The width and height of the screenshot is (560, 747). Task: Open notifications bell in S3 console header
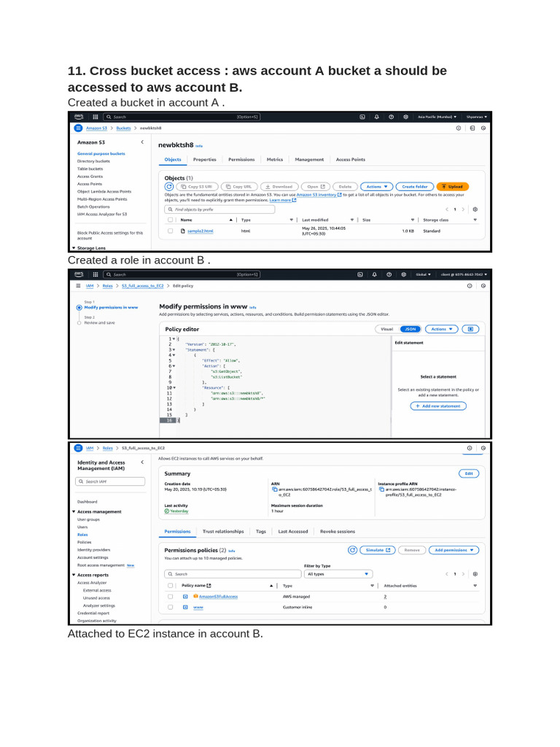click(x=377, y=117)
